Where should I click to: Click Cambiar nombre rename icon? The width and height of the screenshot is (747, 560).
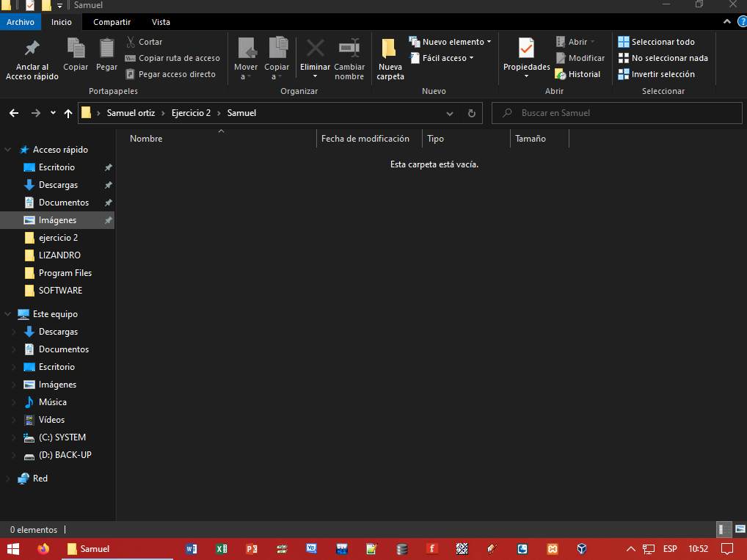[x=349, y=48]
